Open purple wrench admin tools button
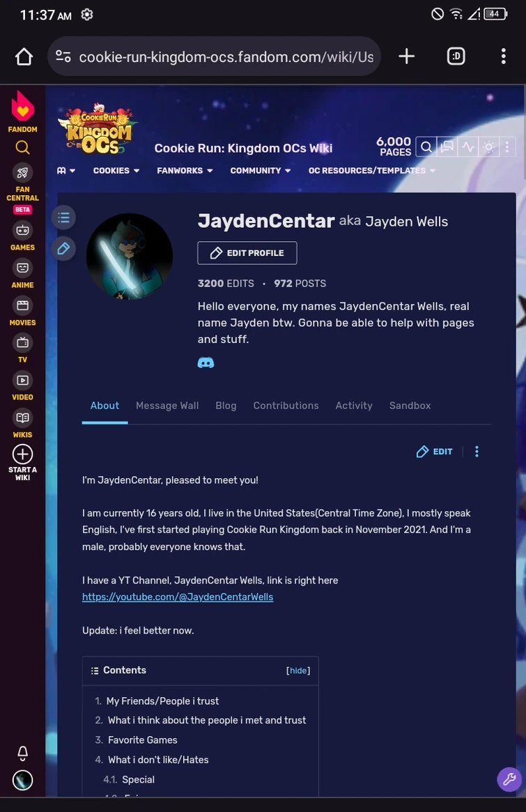Viewport: 526px width, 812px height. click(x=509, y=779)
